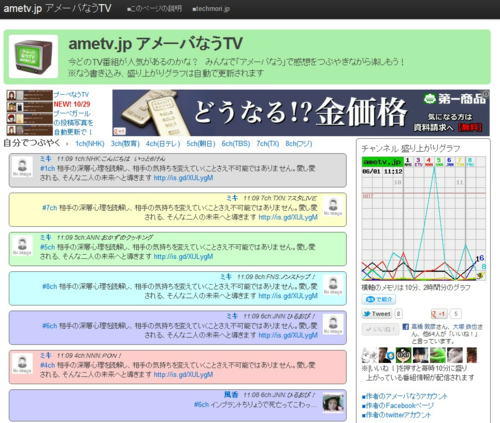Click the Facebook いいね！ button
The height and width of the screenshot is (423, 500).
point(380,329)
